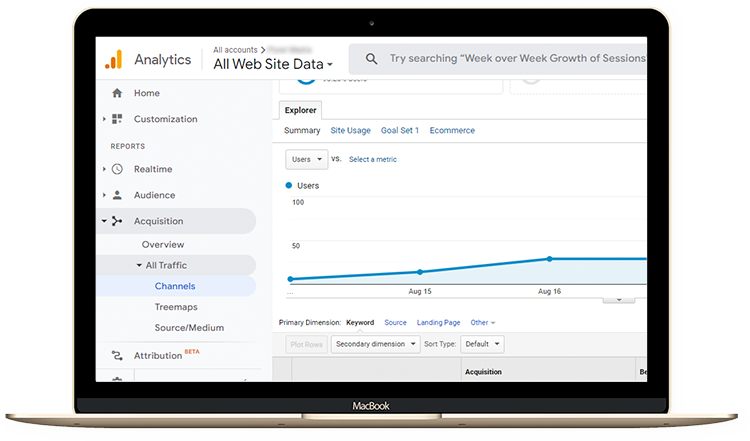Open the Acquisition Overview report
This screenshot has width=750, height=441.
pyautogui.click(x=163, y=244)
